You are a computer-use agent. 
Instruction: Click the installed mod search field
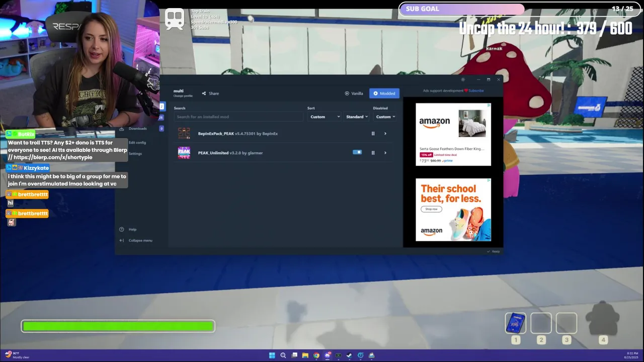(238, 117)
